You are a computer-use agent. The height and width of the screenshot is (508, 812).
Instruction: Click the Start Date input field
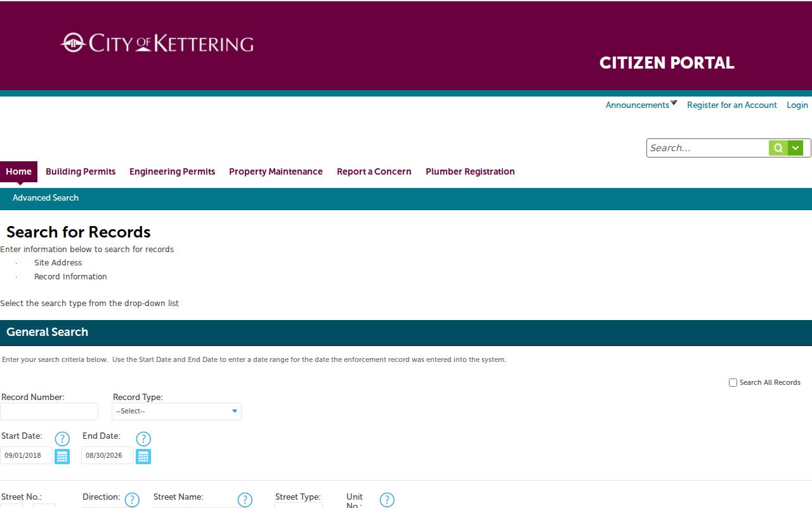pyautogui.click(x=26, y=455)
